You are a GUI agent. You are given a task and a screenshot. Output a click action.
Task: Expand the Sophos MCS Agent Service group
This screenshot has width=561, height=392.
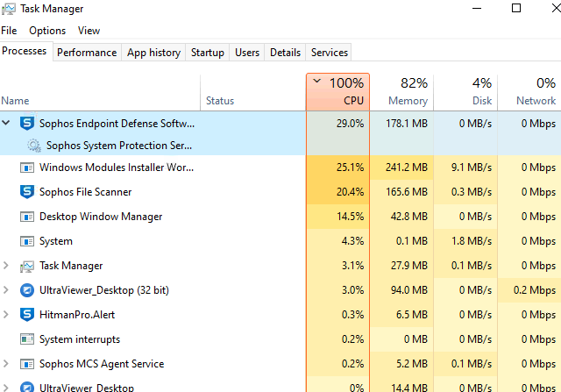pyautogui.click(x=8, y=364)
